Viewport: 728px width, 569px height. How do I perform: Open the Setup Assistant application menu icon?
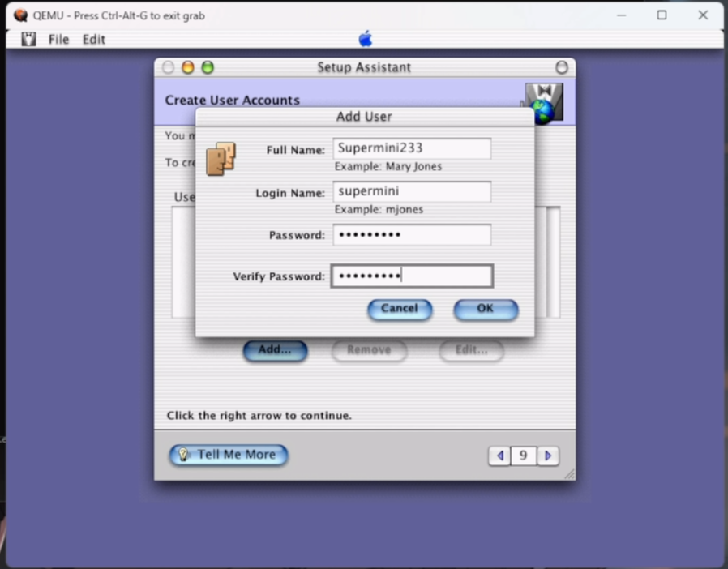pyautogui.click(x=28, y=39)
